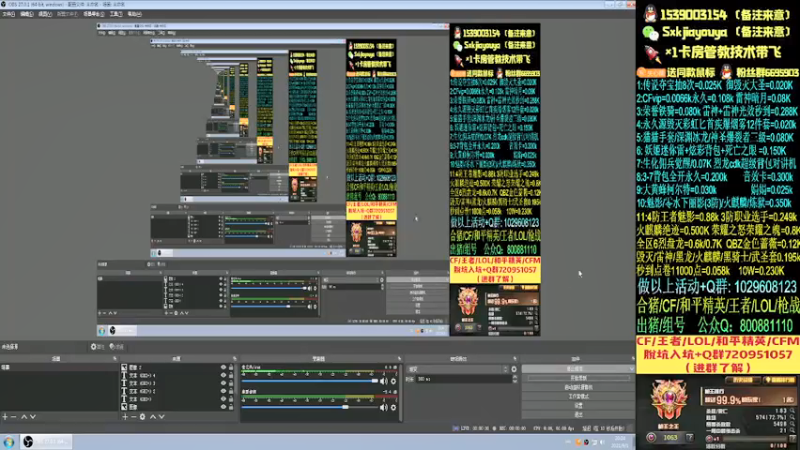Add a new scene with the plus icon
800x450 pixels.
(x=5, y=417)
